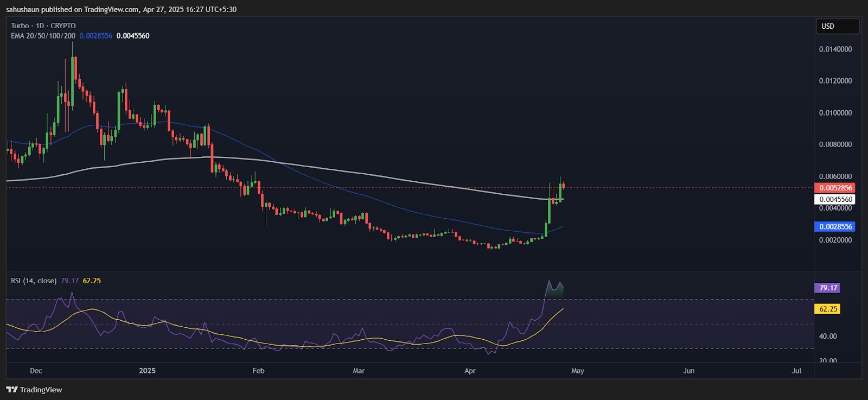
Task: Click the Apr label on time axis
Action: coord(470,371)
